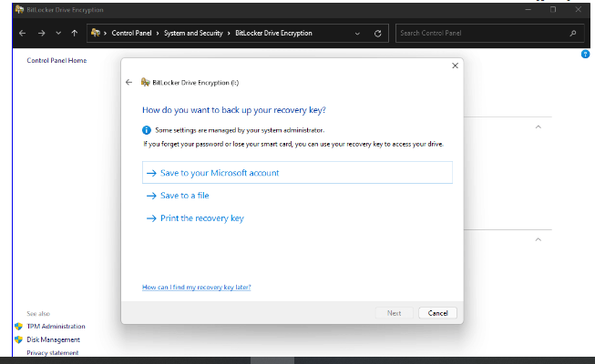Click the Control Panel breadcrumb

(131, 33)
